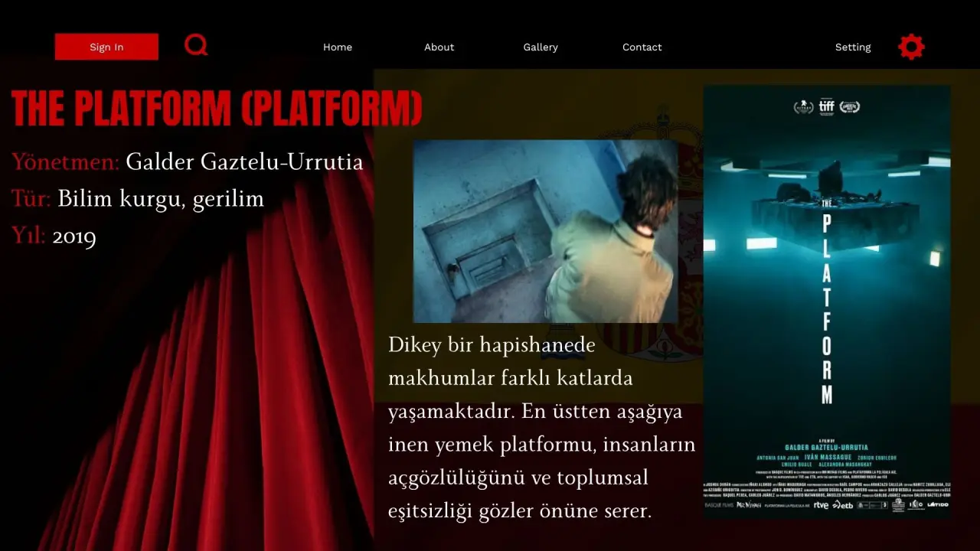980x551 pixels.
Task: Click the Latido logo on the poster
Action: tap(938, 504)
